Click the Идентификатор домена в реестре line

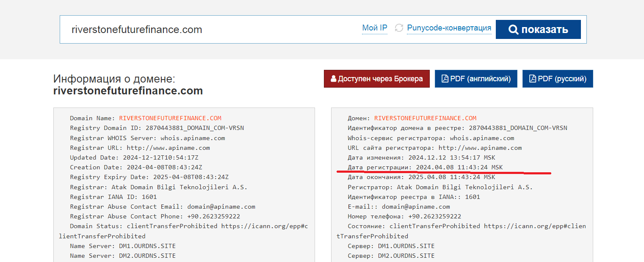click(x=457, y=128)
